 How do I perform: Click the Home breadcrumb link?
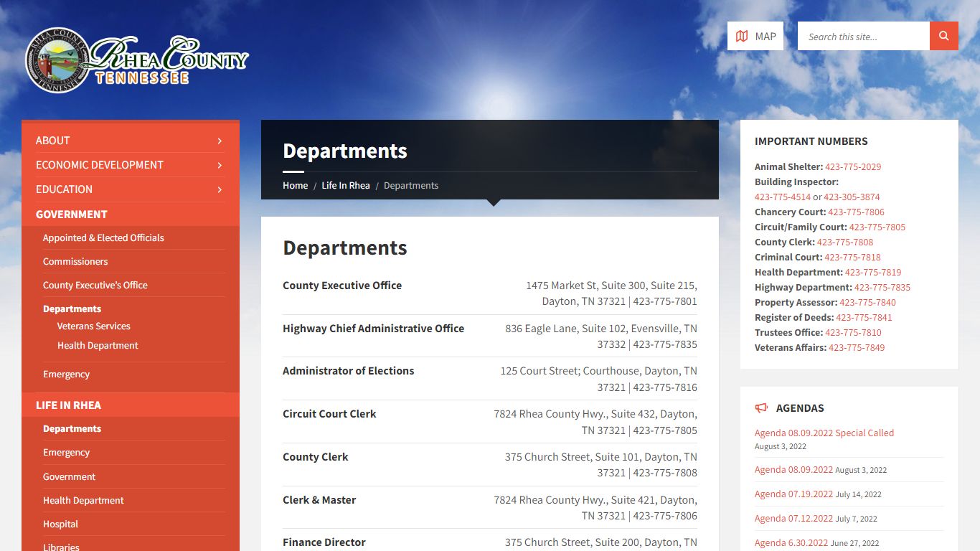[295, 185]
